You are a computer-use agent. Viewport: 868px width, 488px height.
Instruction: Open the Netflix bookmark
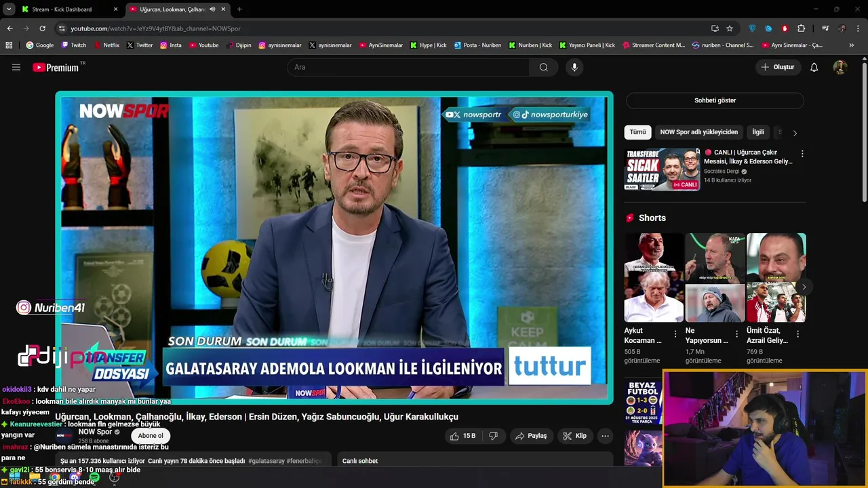tap(106, 45)
